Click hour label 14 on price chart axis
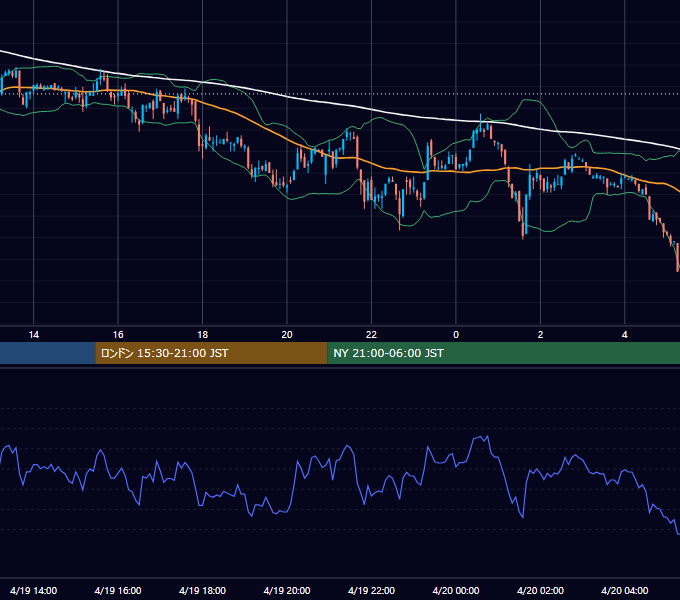This screenshot has height=600, width=680. 33,335
